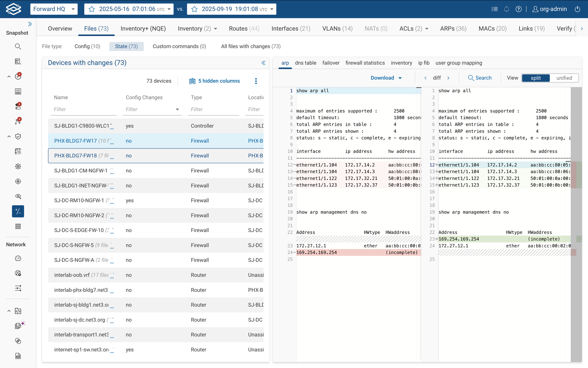Open the firewall statistics file tab
Viewport: 588px width, 368px height.
point(365,63)
